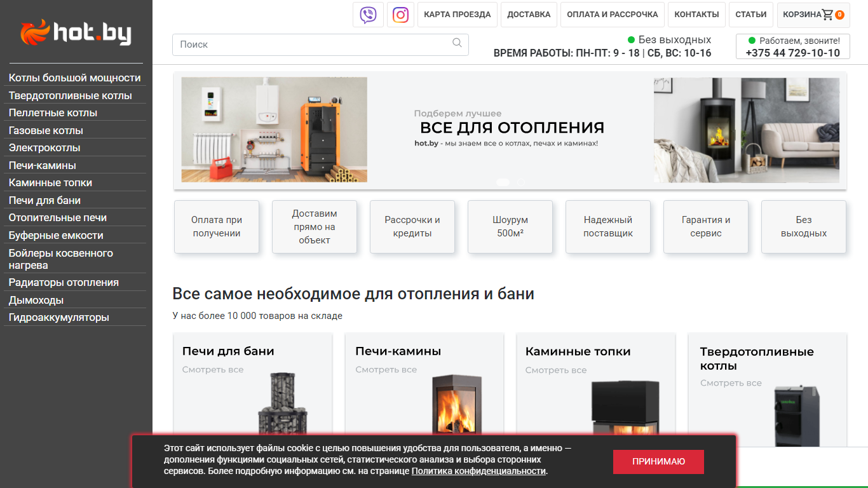The height and width of the screenshot is (488, 868).
Task: Click Смотреть все under Печи для бани card
Action: click(x=213, y=369)
